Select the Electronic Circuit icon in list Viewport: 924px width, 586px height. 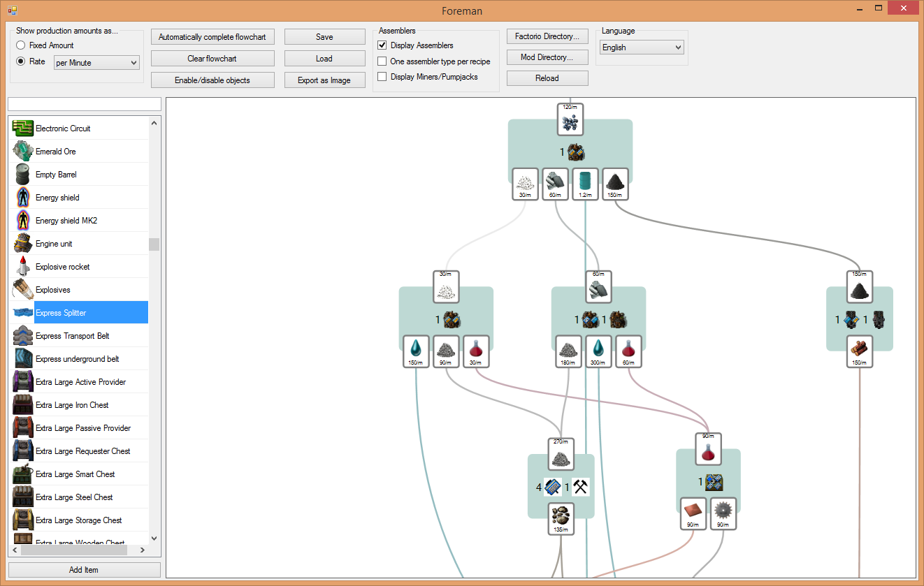coord(23,129)
